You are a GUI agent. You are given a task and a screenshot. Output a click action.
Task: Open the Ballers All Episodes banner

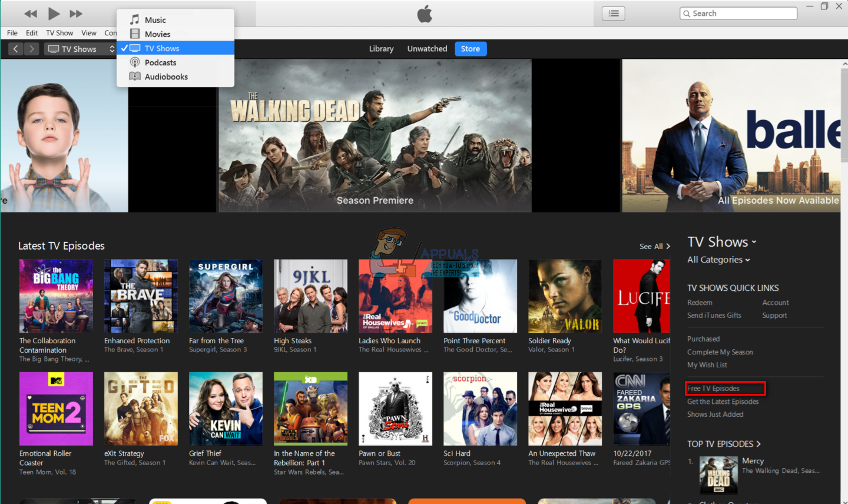coord(731,135)
